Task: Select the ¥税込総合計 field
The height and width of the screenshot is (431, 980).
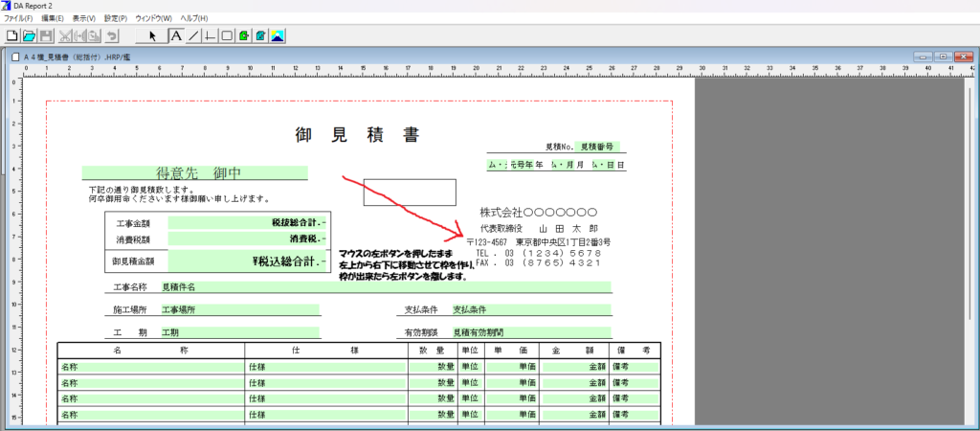Action: 247,261
